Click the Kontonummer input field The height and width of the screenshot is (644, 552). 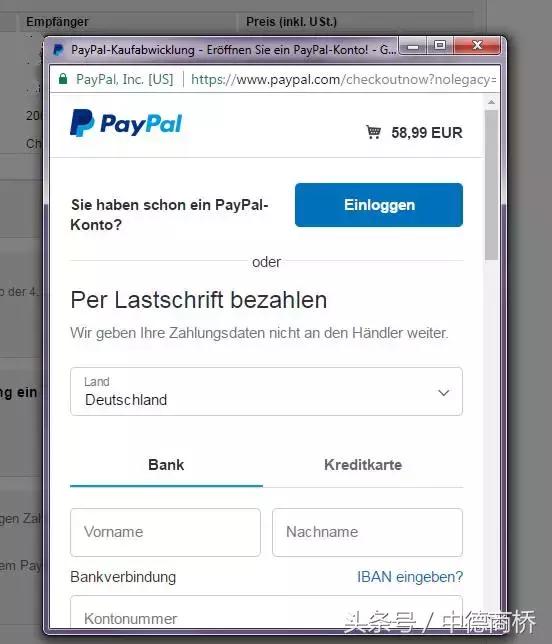tap(266, 612)
